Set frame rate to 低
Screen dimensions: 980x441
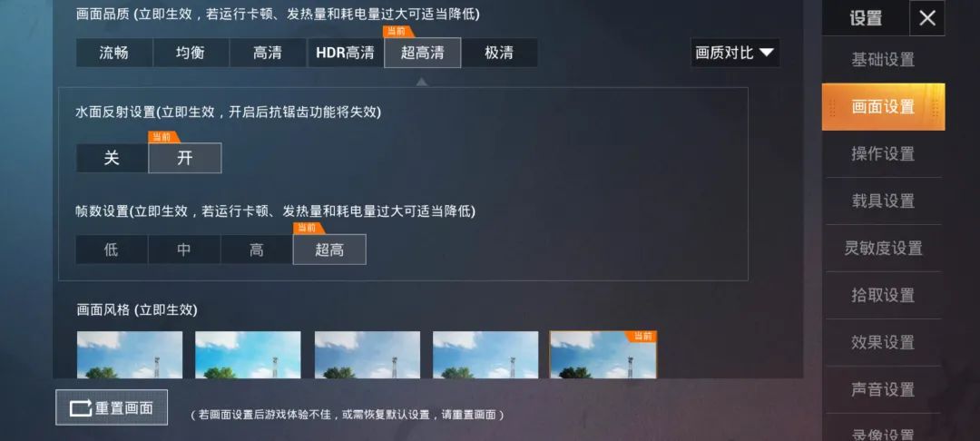pyautogui.click(x=112, y=250)
